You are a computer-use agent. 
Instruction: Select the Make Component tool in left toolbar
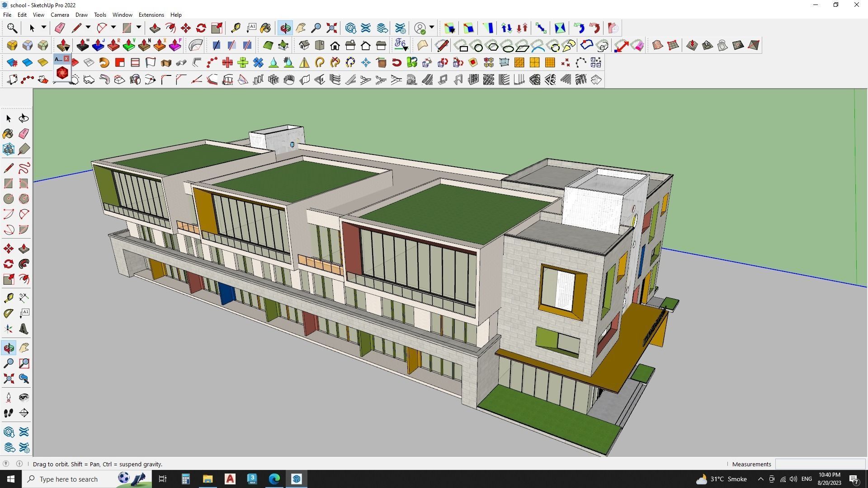click(9, 149)
